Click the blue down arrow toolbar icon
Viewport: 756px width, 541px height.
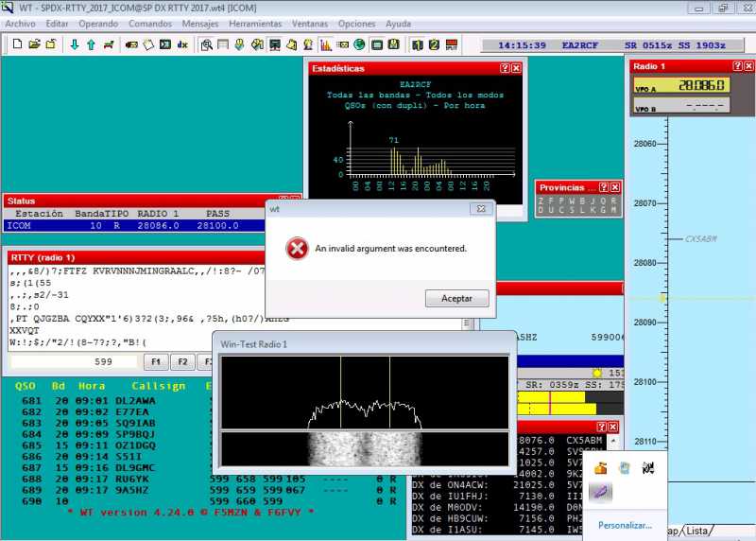[75, 44]
